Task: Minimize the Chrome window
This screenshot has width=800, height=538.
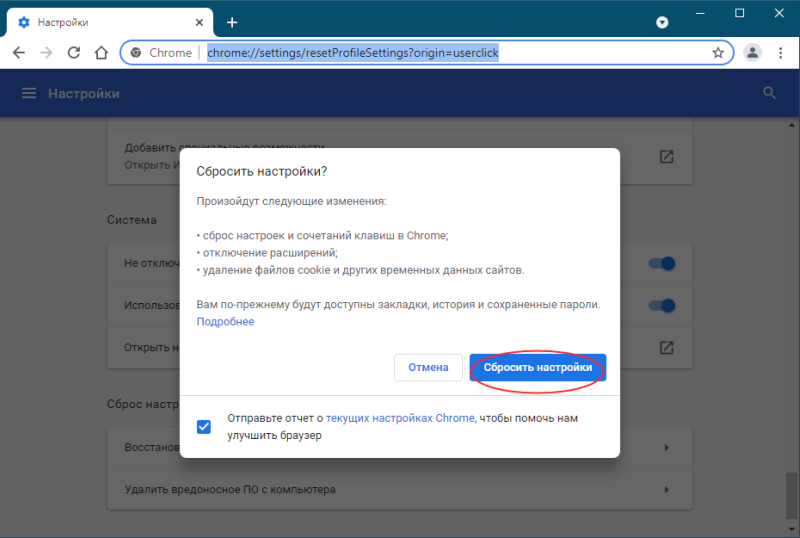Action: coord(700,13)
